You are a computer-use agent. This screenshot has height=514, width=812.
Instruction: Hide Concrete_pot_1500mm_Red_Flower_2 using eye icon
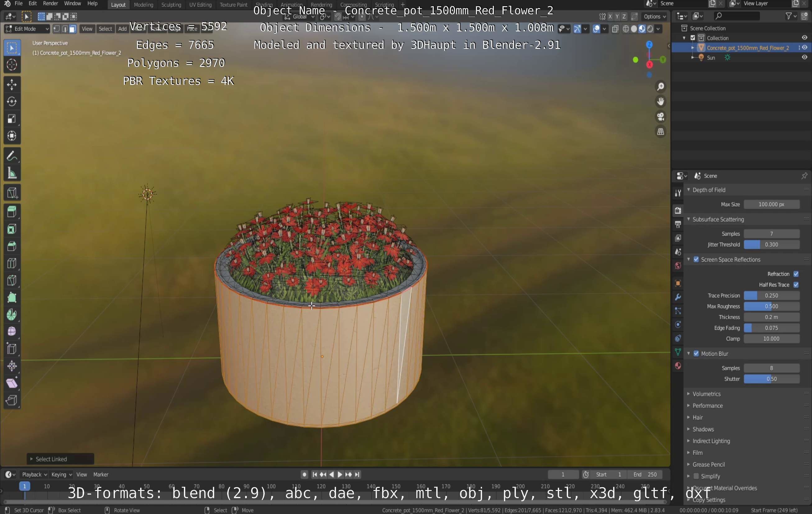pyautogui.click(x=805, y=48)
